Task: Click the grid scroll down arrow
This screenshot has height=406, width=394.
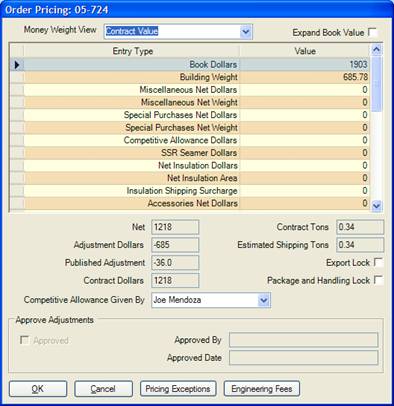Action: [x=376, y=206]
